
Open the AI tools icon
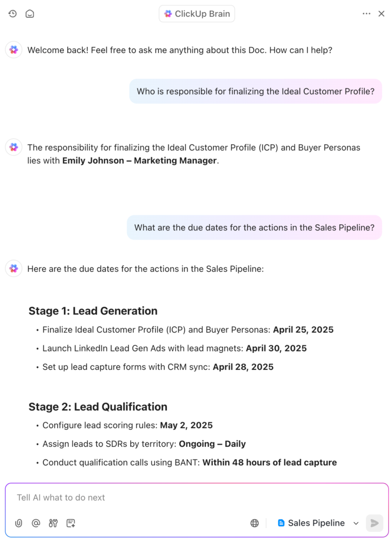53,523
